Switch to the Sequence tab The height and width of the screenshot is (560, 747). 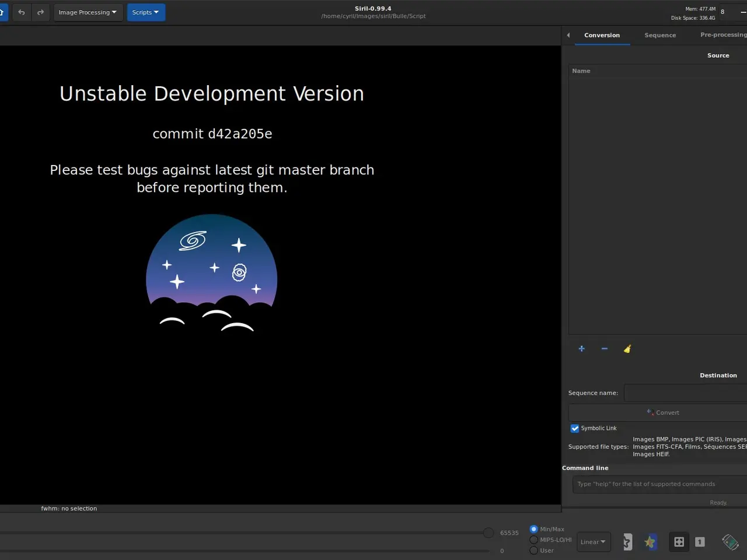point(660,35)
